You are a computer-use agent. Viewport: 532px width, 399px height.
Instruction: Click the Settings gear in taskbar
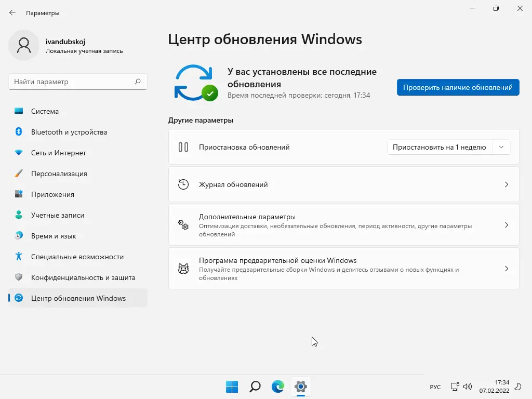click(x=301, y=387)
